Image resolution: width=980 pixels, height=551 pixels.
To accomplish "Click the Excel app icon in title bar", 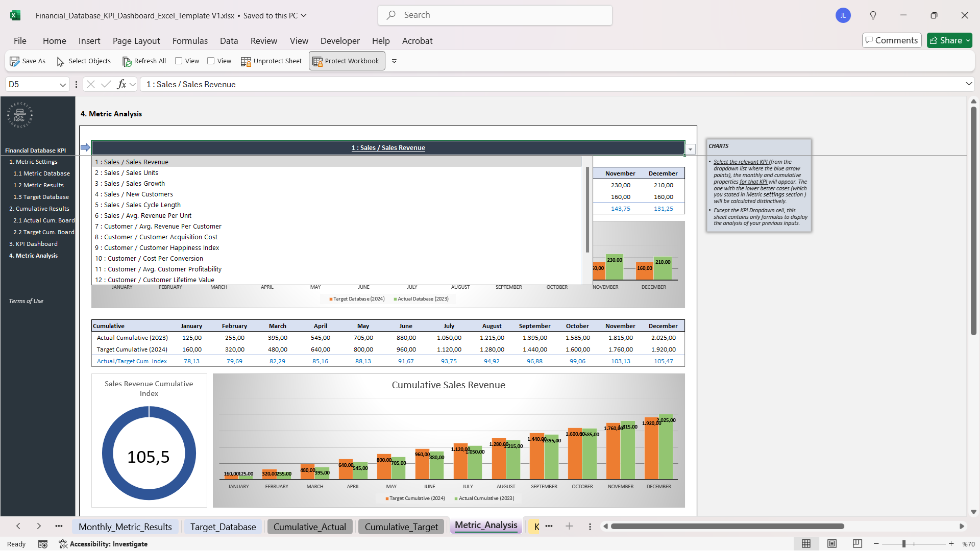I will [x=15, y=15].
